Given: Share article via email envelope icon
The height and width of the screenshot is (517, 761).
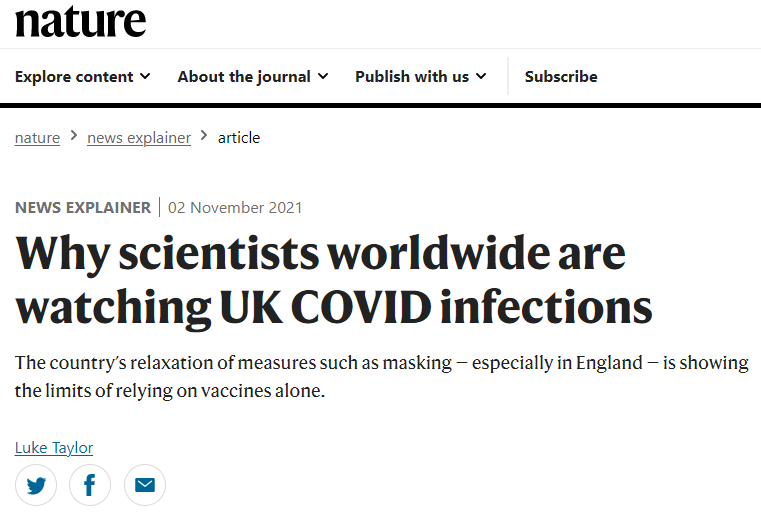Looking at the screenshot, I should pyautogui.click(x=145, y=485).
